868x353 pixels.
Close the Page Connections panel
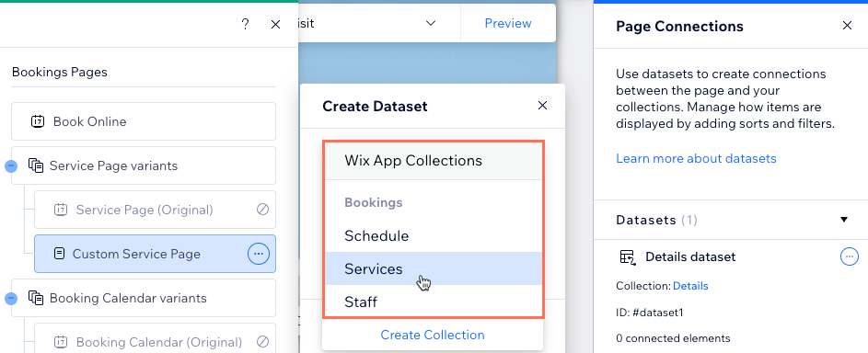847,26
